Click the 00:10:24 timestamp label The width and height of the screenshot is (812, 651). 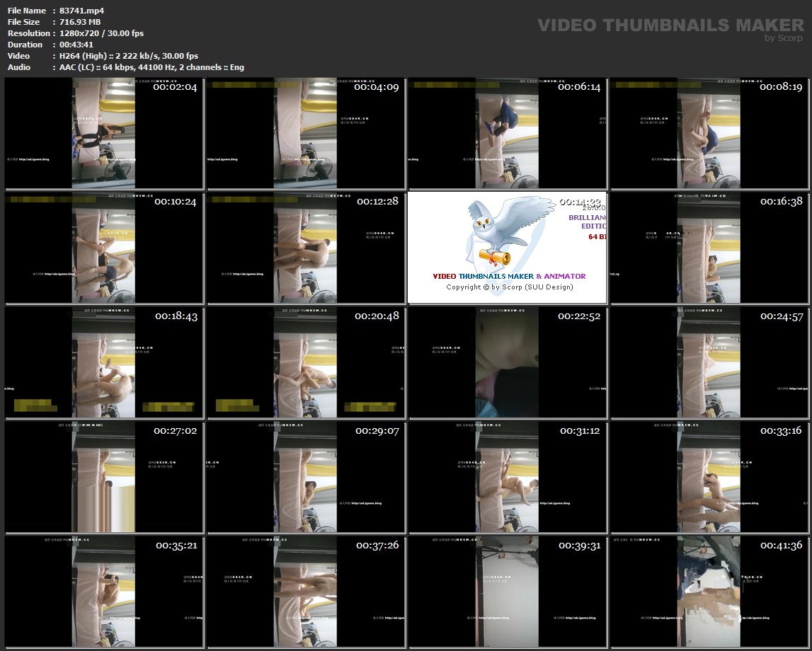tap(176, 201)
